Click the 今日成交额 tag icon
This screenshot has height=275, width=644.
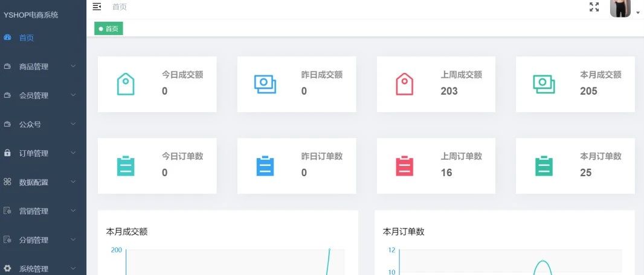click(126, 84)
